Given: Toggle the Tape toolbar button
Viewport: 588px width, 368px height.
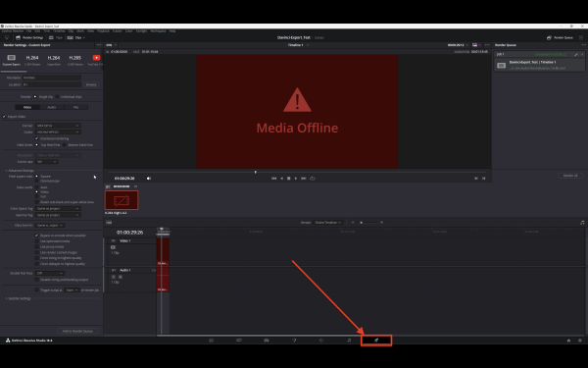Looking at the screenshot, I should (56, 37).
